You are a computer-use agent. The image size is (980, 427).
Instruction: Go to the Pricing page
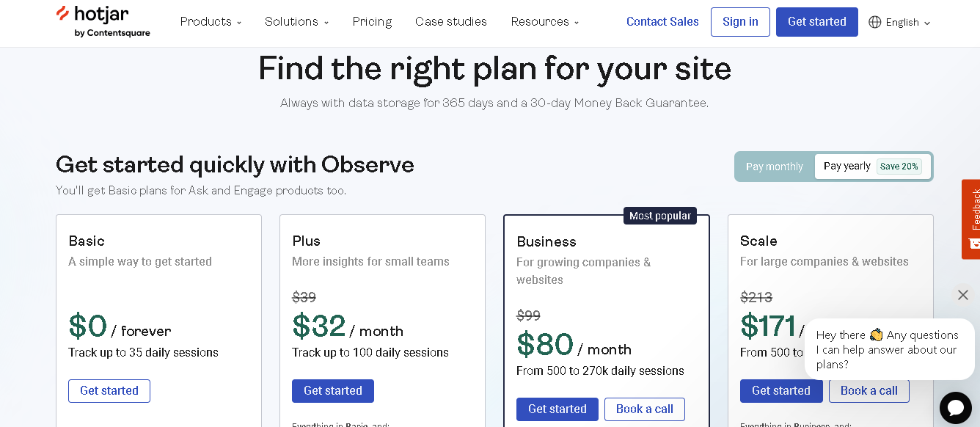372,21
